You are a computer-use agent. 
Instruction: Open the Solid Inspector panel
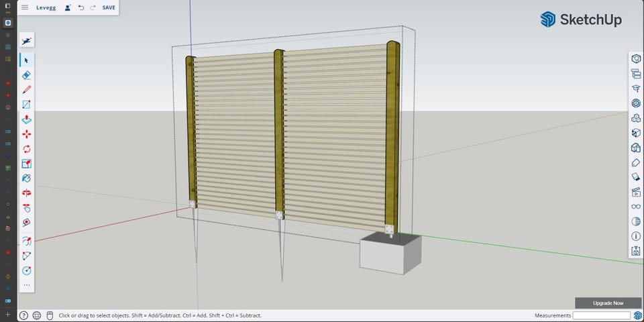tap(636, 251)
